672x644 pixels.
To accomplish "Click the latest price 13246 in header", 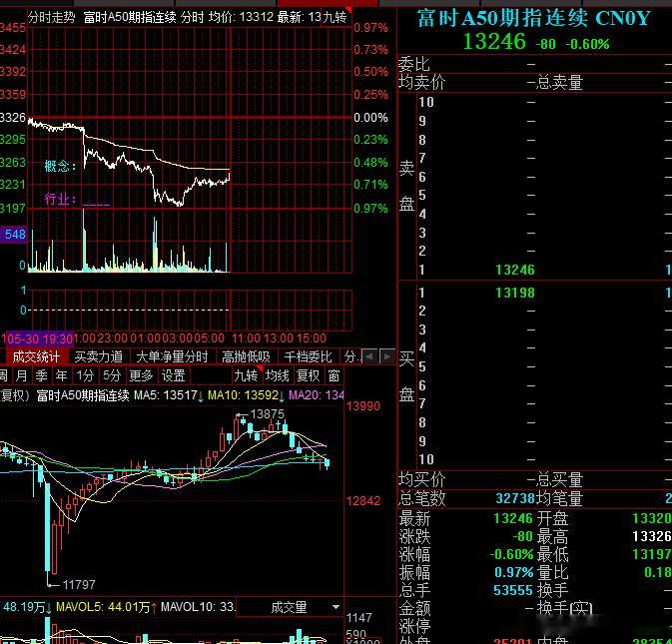I will pos(494,42).
